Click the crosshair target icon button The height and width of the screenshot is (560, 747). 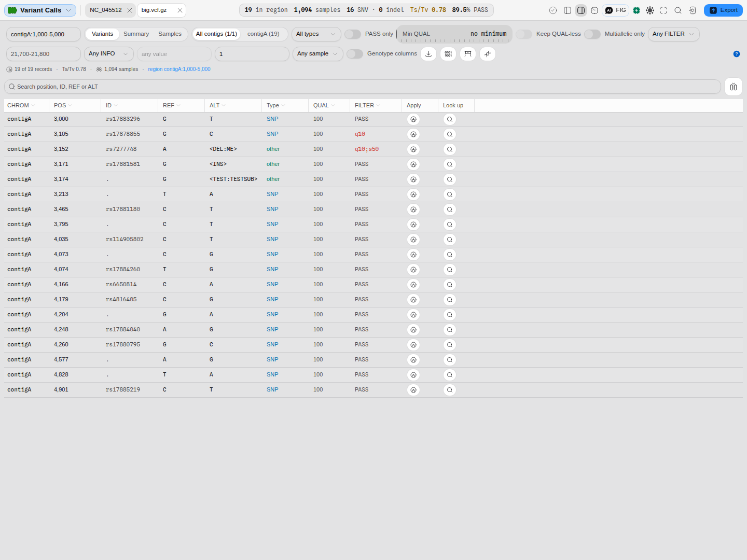click(488, 54)
